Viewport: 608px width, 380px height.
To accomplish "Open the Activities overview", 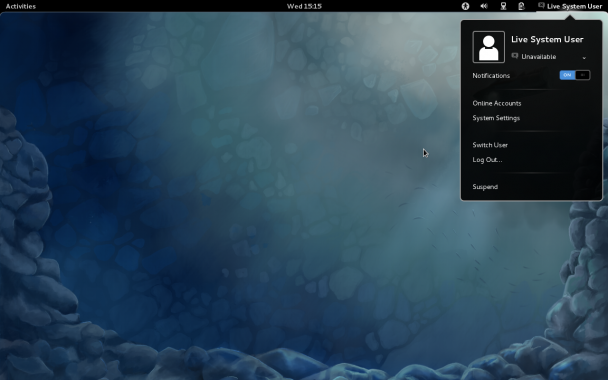I will (x=21, y=6).
